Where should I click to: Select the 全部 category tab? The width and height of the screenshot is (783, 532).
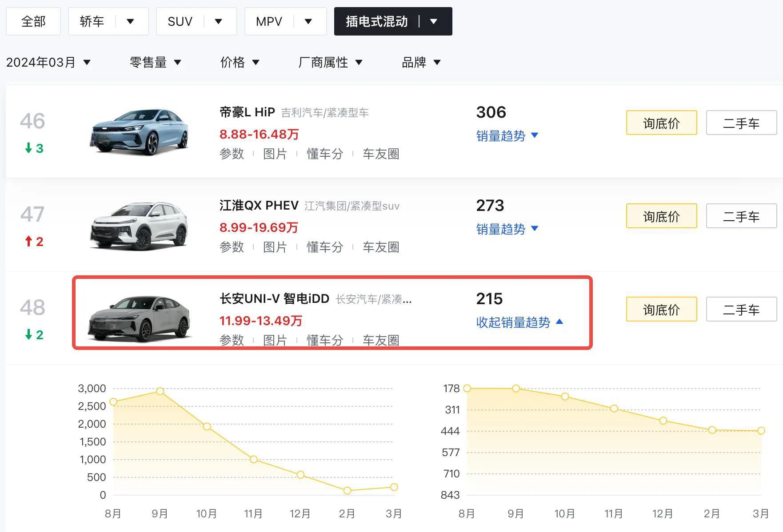click(x=33, y=21)
